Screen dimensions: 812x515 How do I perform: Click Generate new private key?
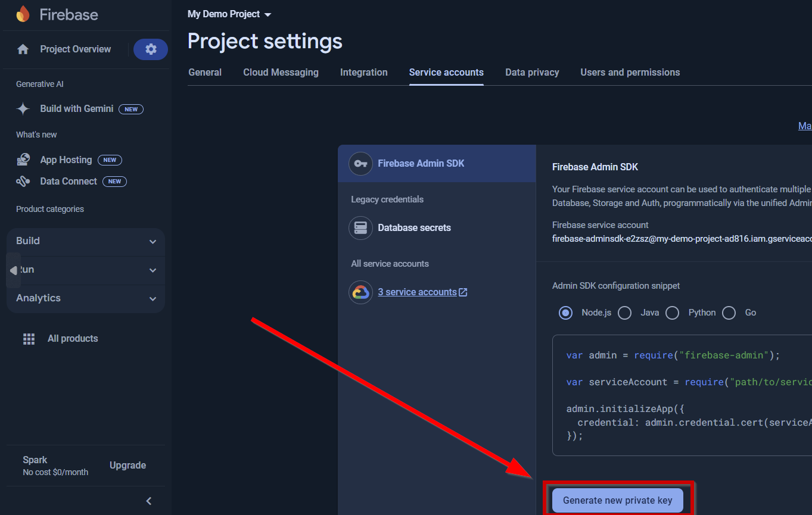coord(618,500)
